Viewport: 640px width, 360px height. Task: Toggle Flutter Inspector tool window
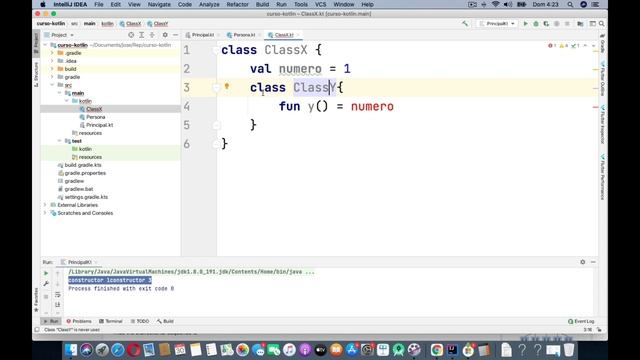point(603,124)
